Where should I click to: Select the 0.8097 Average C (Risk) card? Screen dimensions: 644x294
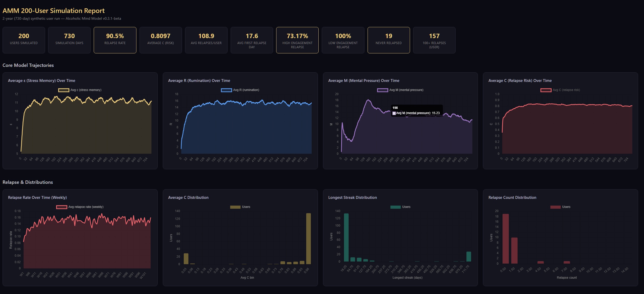click(160, 40)
